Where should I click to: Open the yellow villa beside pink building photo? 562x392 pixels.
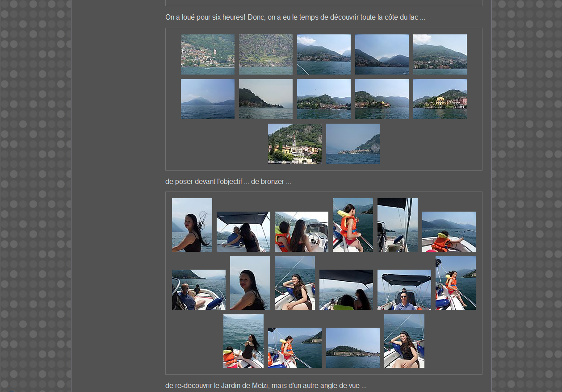tap(440, 99)
